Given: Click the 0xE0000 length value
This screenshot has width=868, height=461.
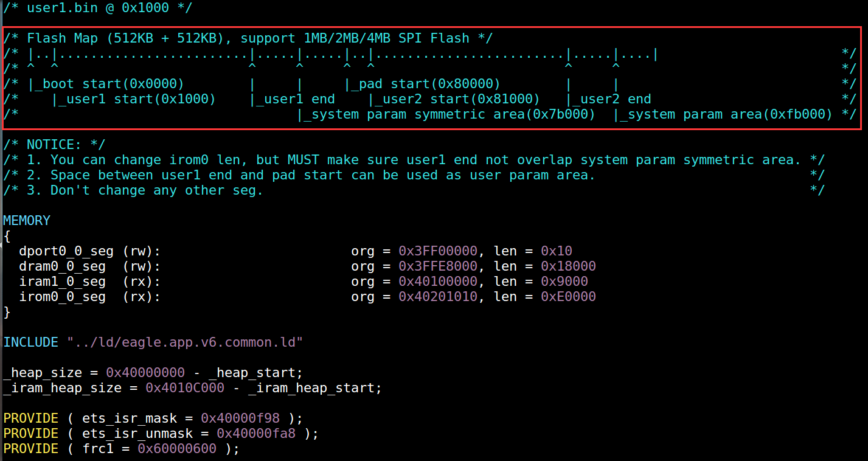Looking at the screenshot, I should point(568,296).
